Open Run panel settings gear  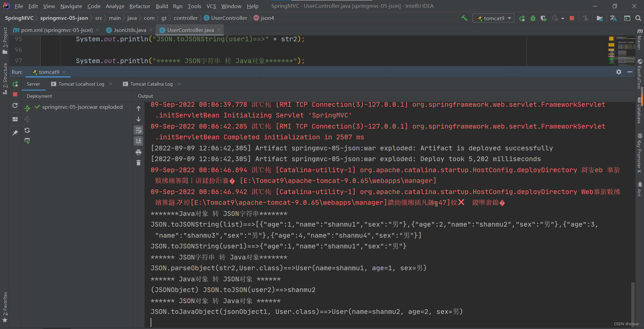[619, 72]
